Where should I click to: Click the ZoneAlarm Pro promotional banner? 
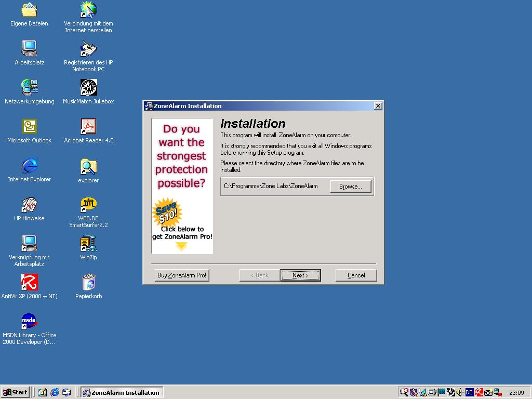(x=182, y=186)
